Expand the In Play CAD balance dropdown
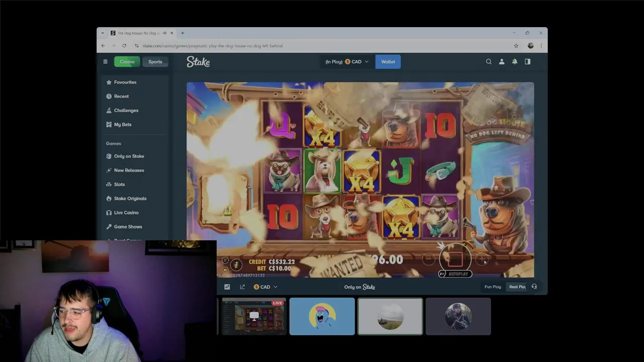Viewport: 644px width, 362px height. 347,62
